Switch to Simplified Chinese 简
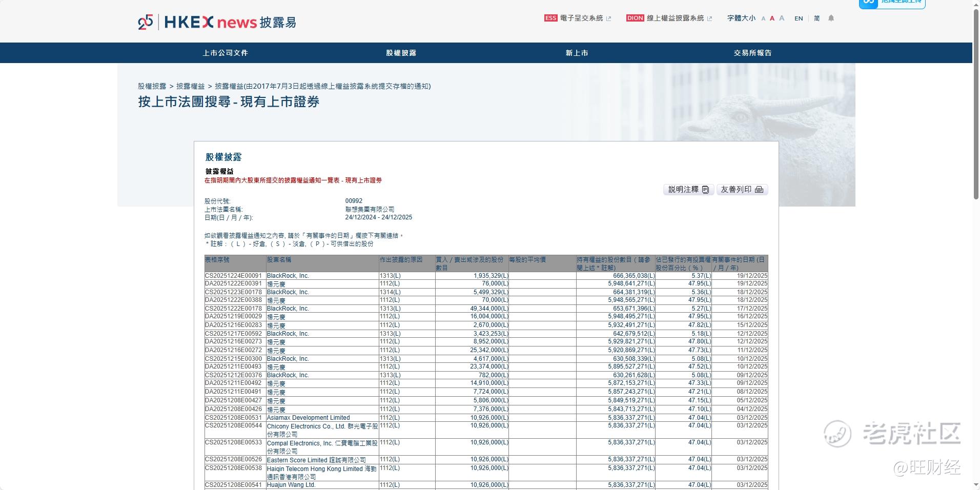 (x=817, y=18)
